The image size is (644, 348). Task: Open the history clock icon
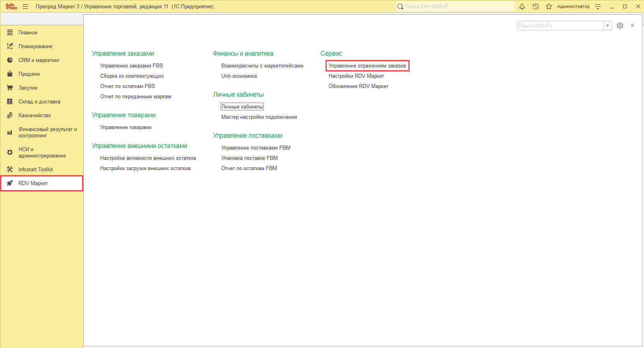pyautogui.click(x=535, y=6)
